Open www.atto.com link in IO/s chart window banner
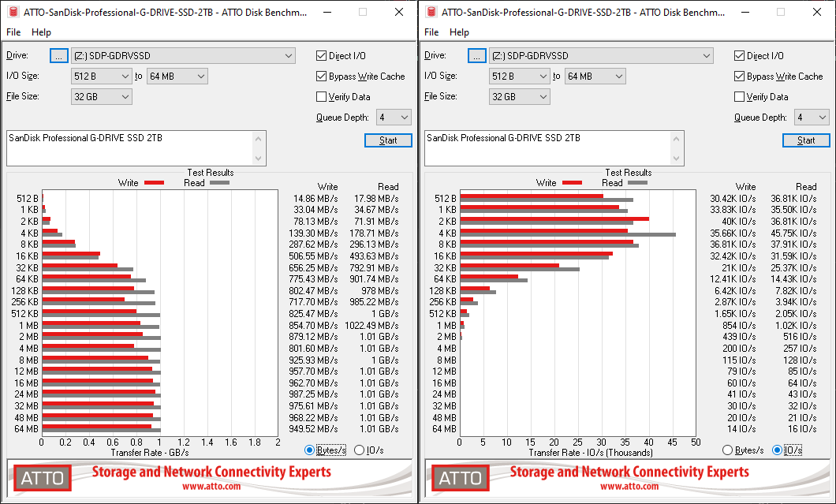Screen dimensions: 836x504 click(x=629, y=487)
